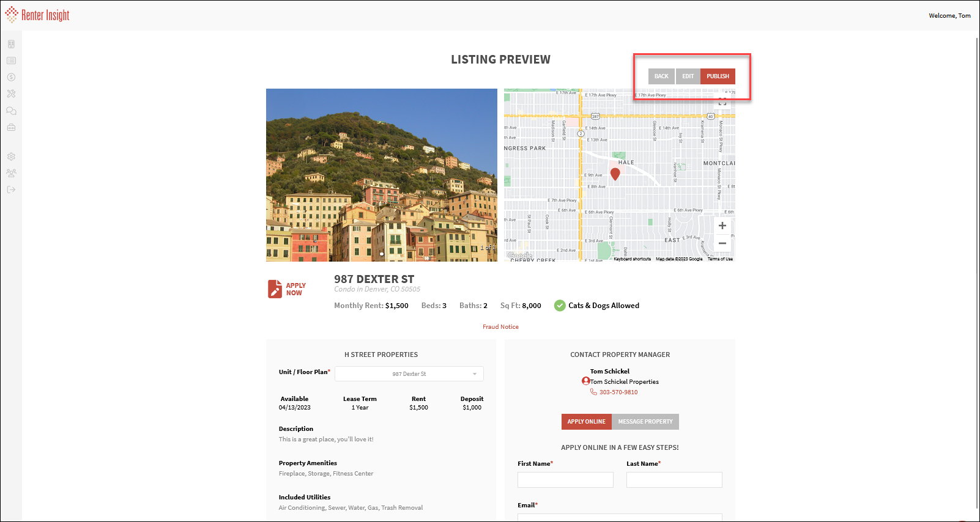Click the Tom Schickel Properties text

click(624, 382)
